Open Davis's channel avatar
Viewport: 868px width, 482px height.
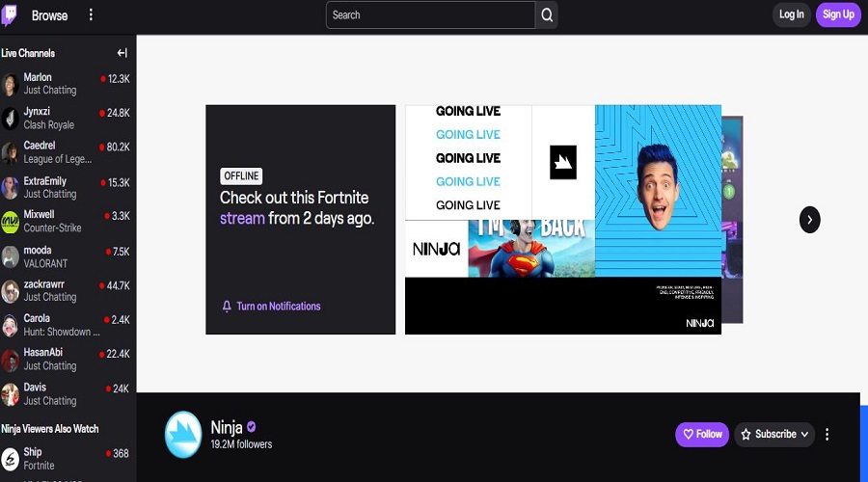[10, 394]
